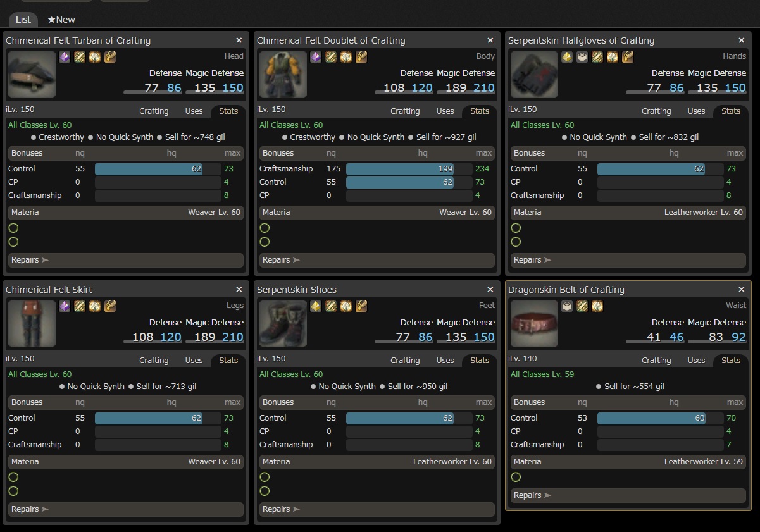Click the gem icon on the Serpentskin Shoes card
Viewport: 760px width, 532px height.
(x=346, y=306)
